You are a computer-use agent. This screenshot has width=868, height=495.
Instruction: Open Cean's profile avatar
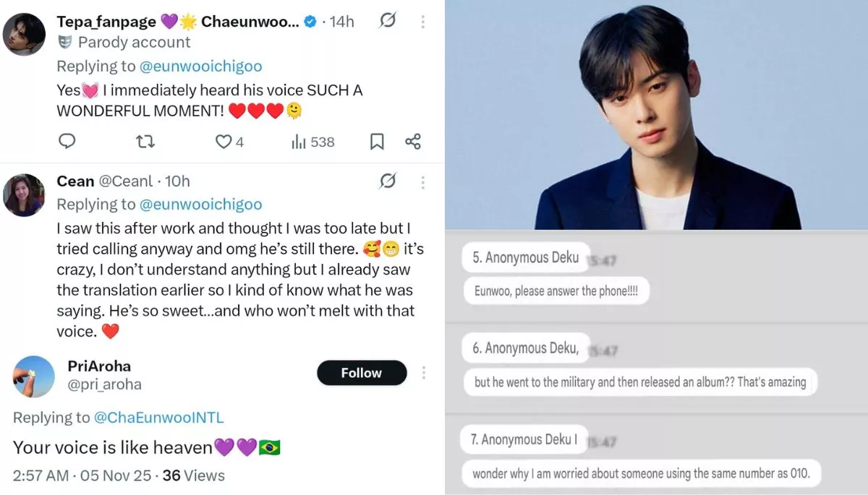(25, 195)
